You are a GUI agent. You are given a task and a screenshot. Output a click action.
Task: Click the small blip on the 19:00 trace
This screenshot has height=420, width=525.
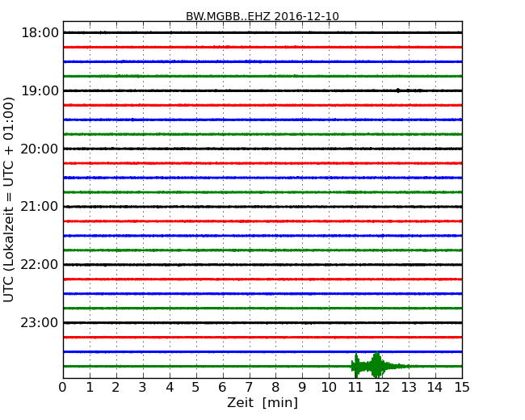click(x=397, y=90)
